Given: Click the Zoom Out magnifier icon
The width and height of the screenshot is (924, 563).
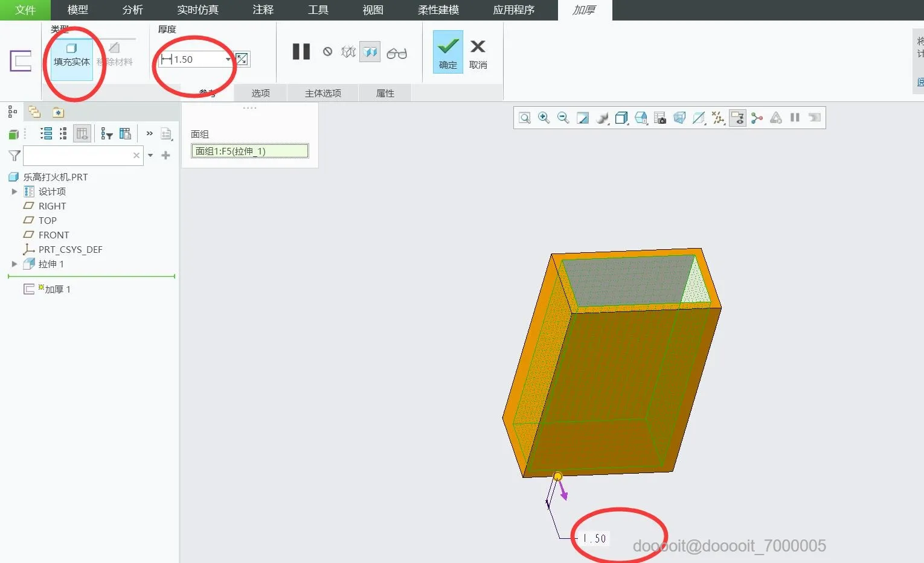Looking at the screenshot, I should click(563, 118).
